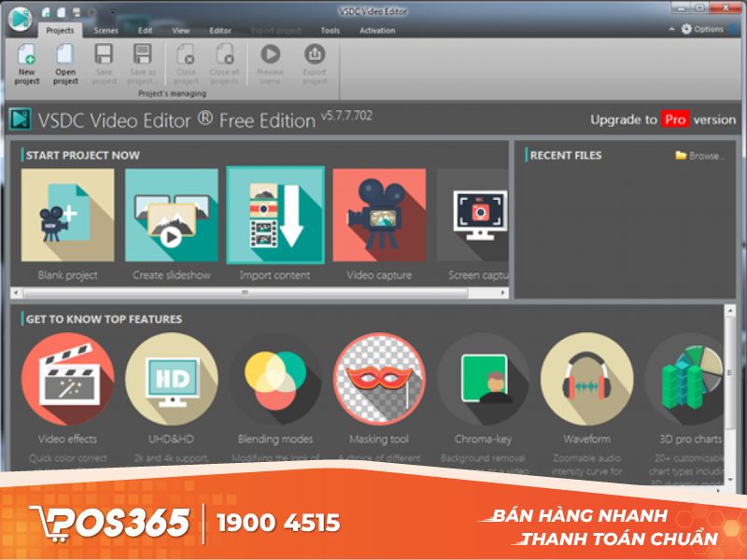Open the Screen capture tile
747x560 pixels.
[x=472, y=215]
